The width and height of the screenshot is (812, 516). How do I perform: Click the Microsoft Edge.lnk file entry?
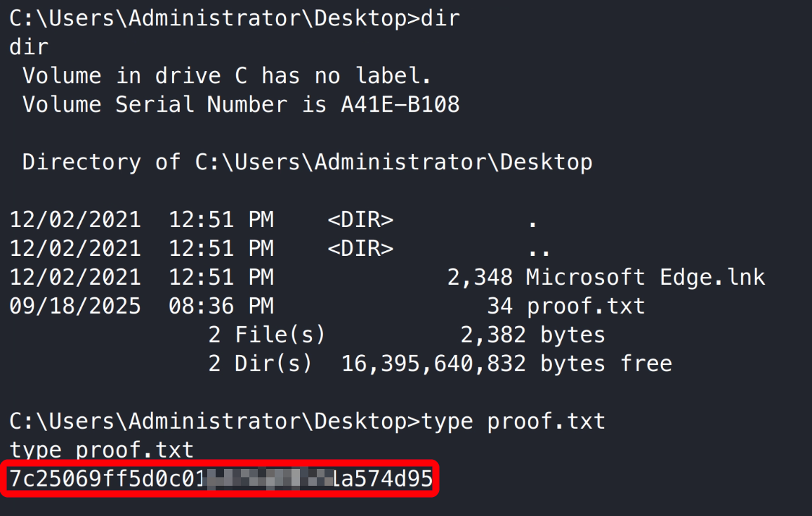(645, 278)
